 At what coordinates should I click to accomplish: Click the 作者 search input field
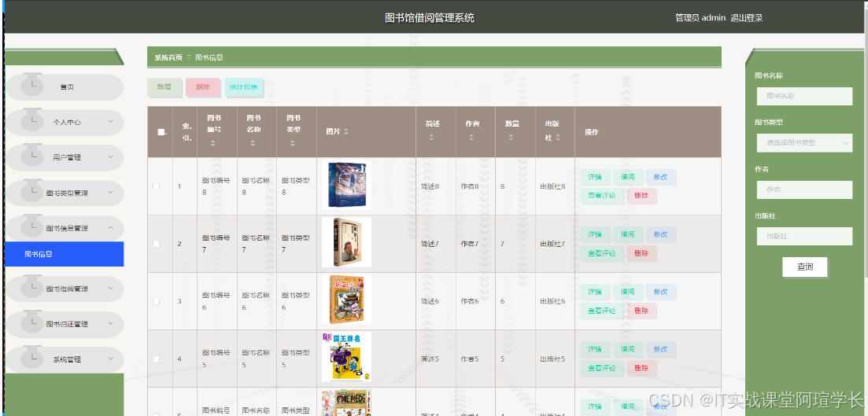click(804, 190)
